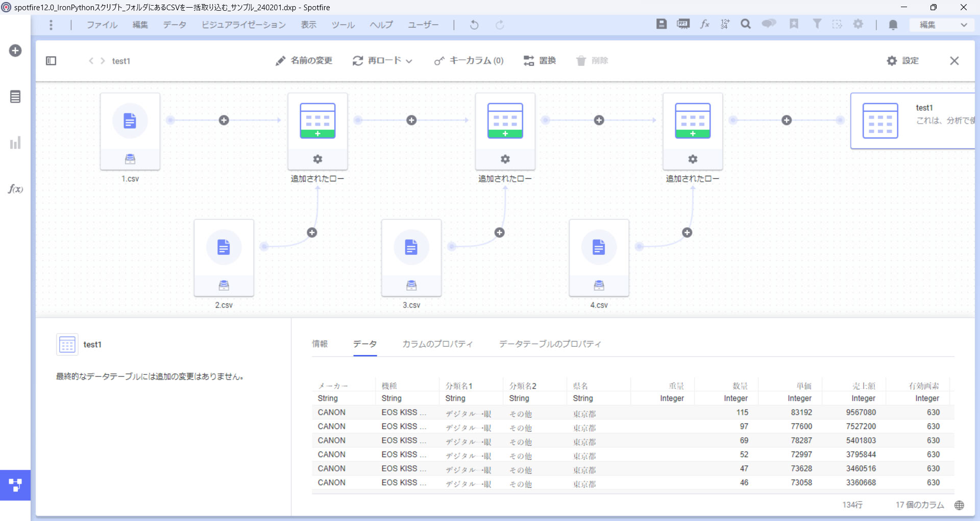980x521 pixels.
Task: Open the three-dot menu icon
Action: pos(51,25)
